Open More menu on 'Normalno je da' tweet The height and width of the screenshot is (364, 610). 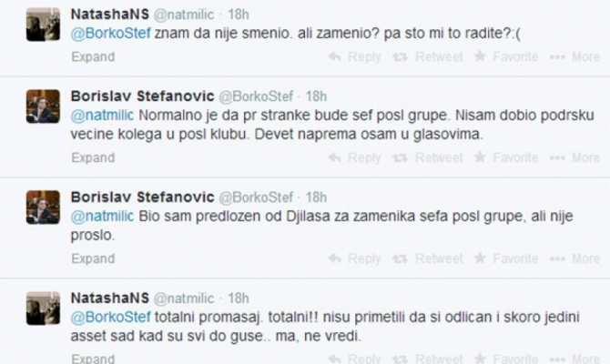point(575,157)
